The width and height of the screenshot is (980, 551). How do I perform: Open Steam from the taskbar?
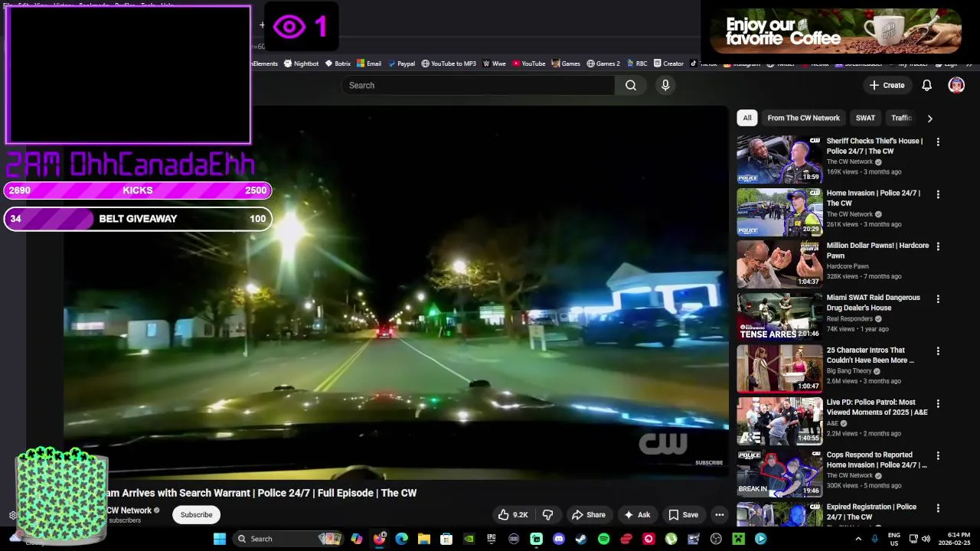pos(581,539)
